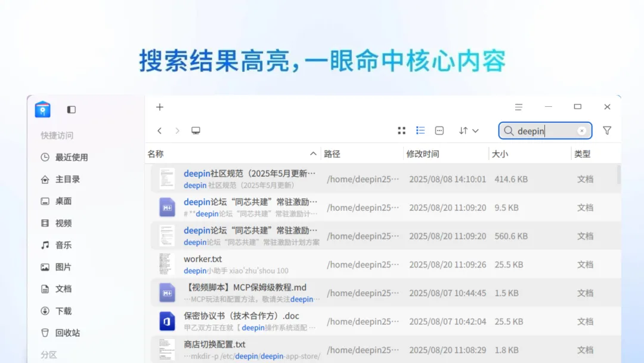Viewport: 644px width, 363px height.
Task: Toggle the sidebar panel icon
Action: 72,110
